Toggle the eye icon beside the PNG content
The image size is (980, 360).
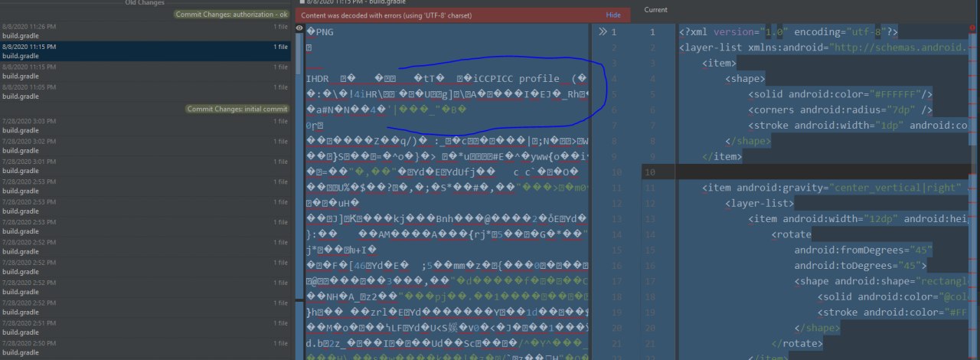(299, 28)
